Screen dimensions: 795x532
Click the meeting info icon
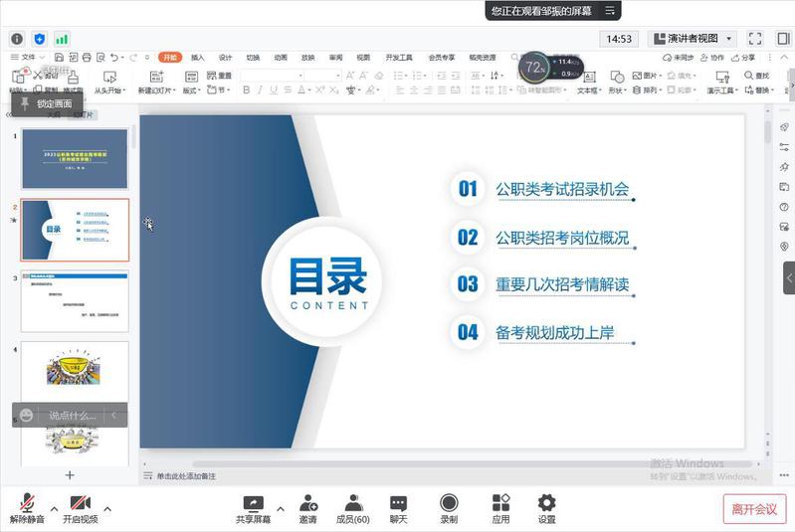coord(17,39)
